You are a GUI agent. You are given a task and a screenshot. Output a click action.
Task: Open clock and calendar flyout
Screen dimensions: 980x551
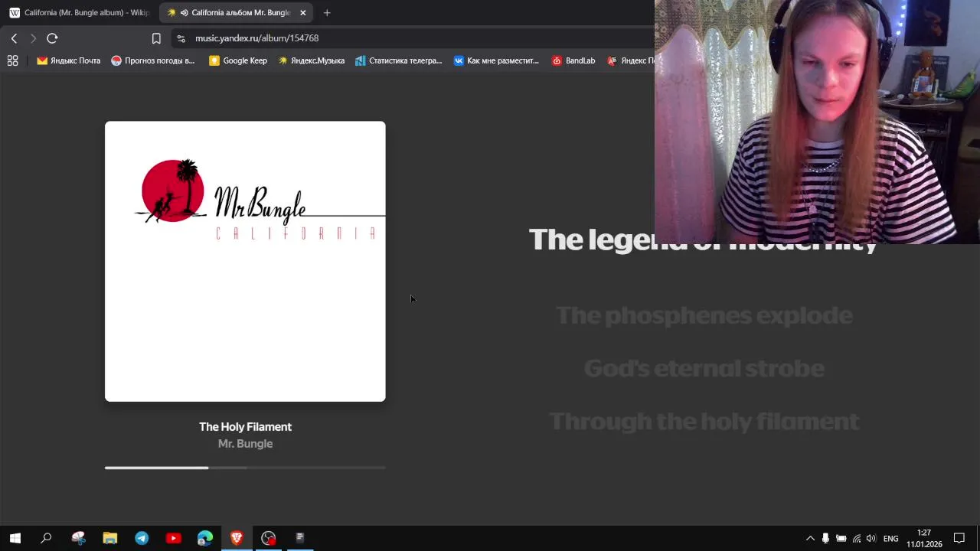tap(924, 539)
